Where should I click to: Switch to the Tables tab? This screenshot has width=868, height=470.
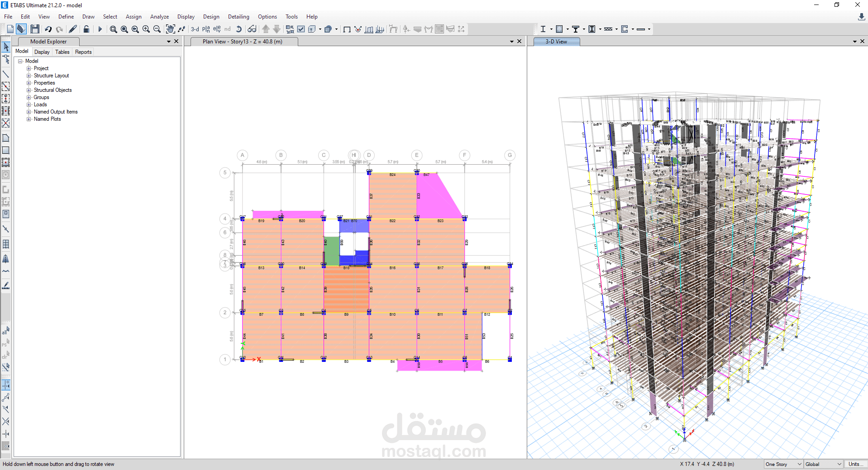(62, 52)
